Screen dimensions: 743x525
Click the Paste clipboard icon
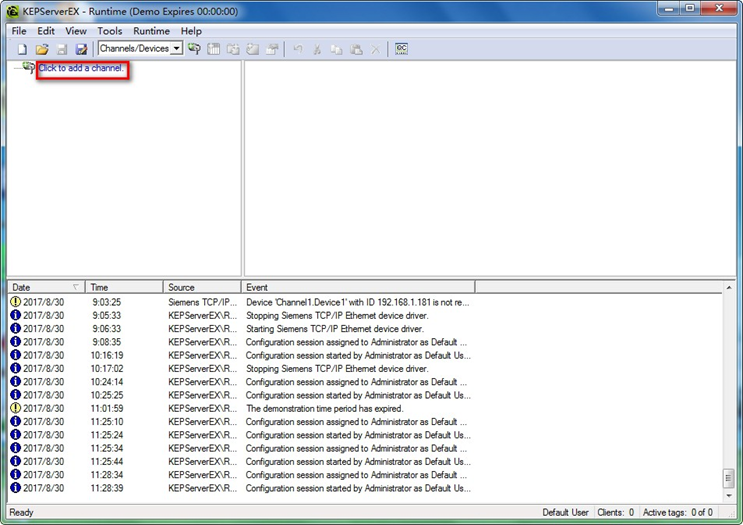pyautogui.click(x=356, y=48)
